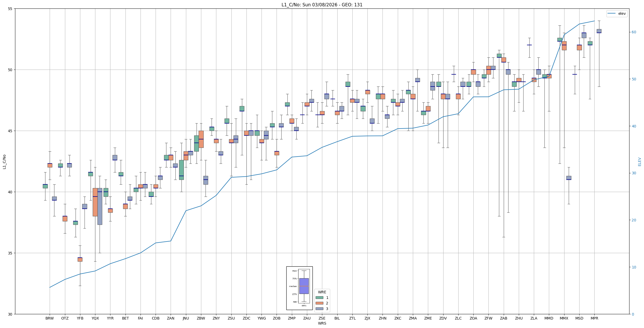
Task: Click the ZAB station tick label
Action: pos(503,318)
